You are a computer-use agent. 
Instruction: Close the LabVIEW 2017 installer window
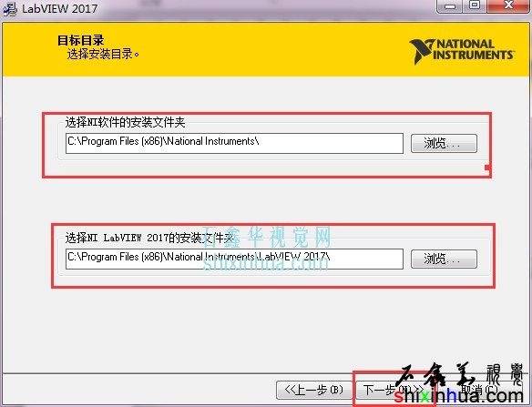[508, 5]
